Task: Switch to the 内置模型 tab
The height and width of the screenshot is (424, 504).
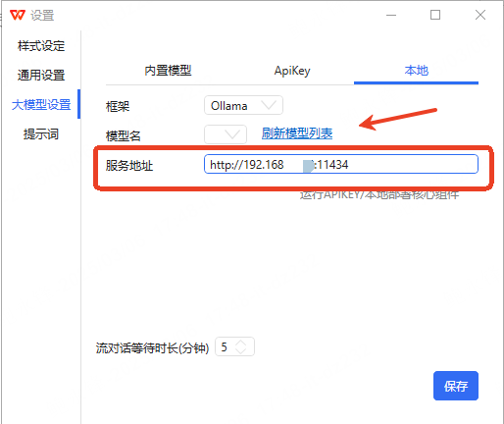Action: tap(168, 71)
